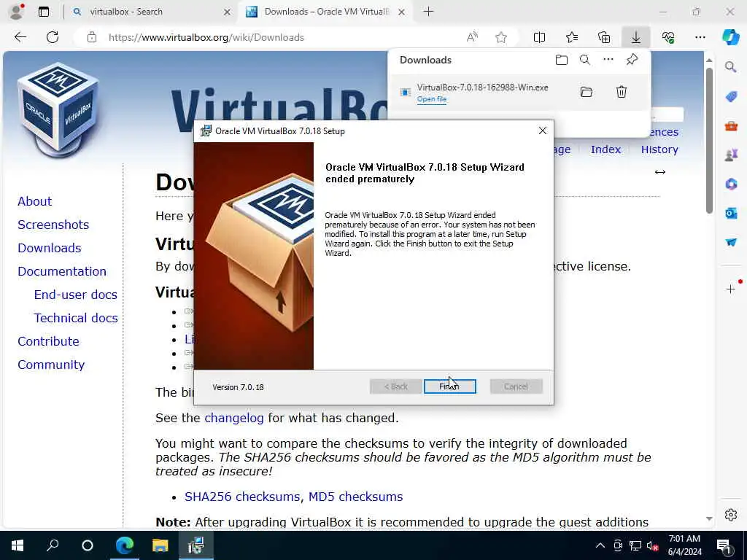
Task: Click the page vertical scrollbar thumb
Action: pyautogui.click(x=709, y=141)
